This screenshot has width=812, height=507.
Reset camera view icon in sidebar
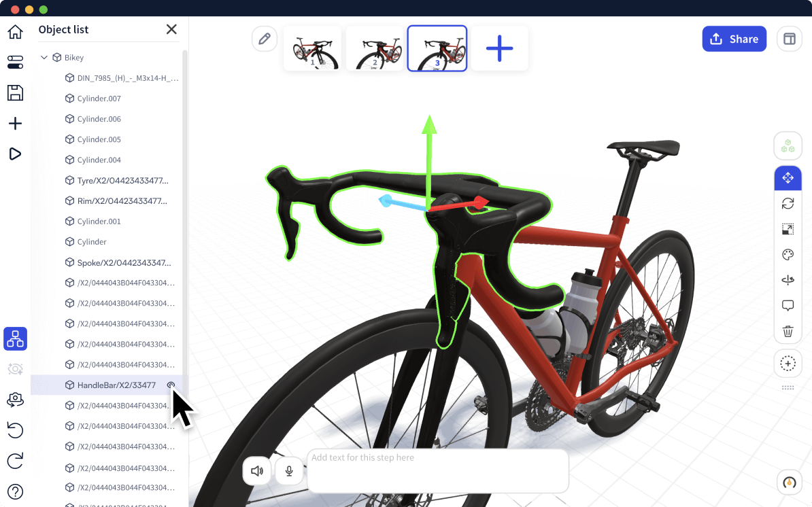(15, 400)
